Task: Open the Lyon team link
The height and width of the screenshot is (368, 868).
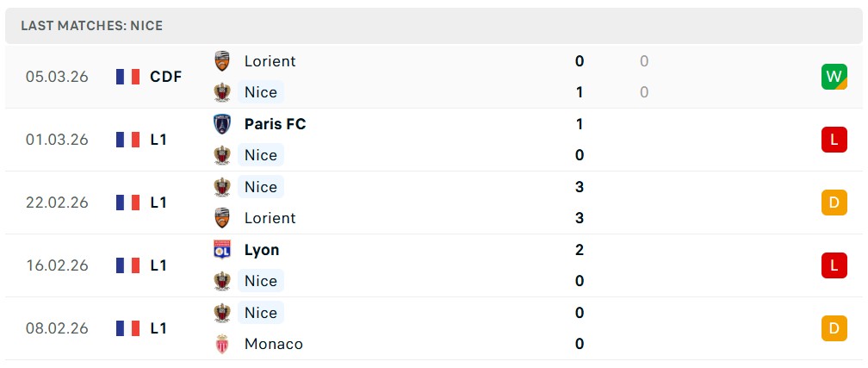Action: (x=262, y=250)
